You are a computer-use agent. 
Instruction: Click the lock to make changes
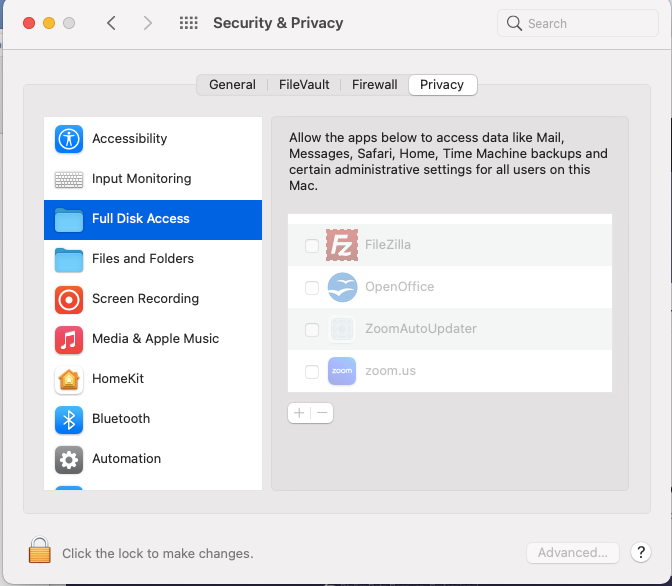pyautogui.click(x=39, y=551)
